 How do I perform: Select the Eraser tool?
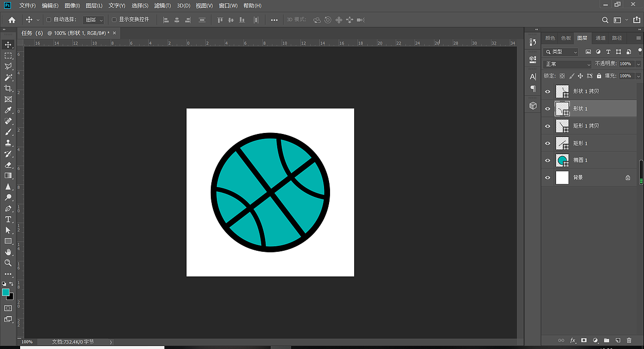8,165
